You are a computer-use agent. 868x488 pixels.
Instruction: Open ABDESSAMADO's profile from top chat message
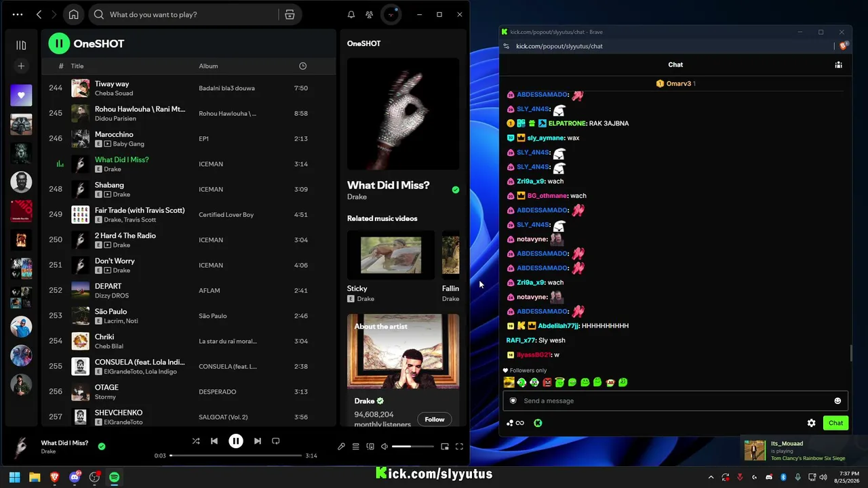point(542,95)
